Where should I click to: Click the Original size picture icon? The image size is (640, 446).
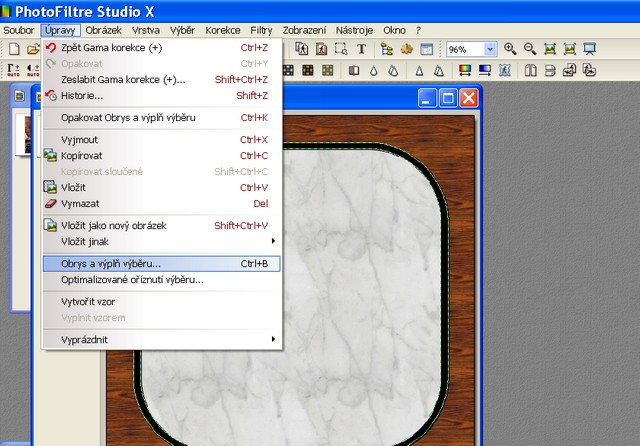(x=550, y=49)
